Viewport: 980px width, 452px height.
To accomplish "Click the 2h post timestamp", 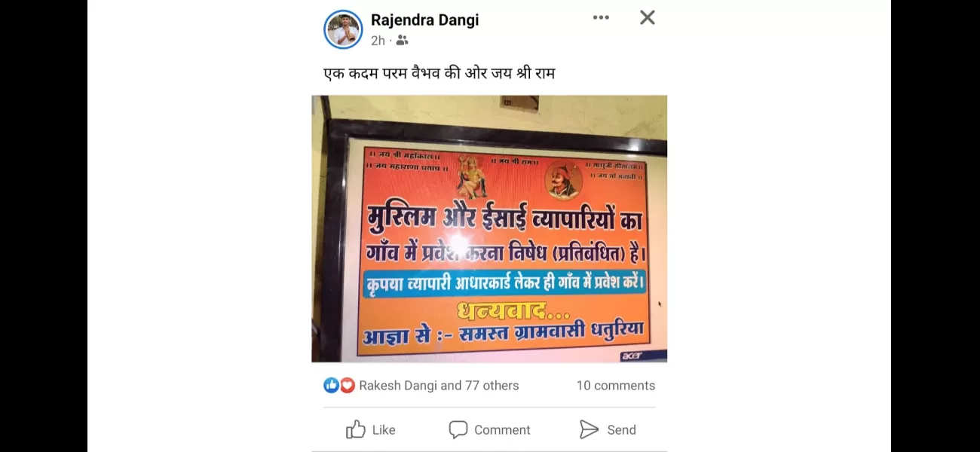I will pos(378,41).
